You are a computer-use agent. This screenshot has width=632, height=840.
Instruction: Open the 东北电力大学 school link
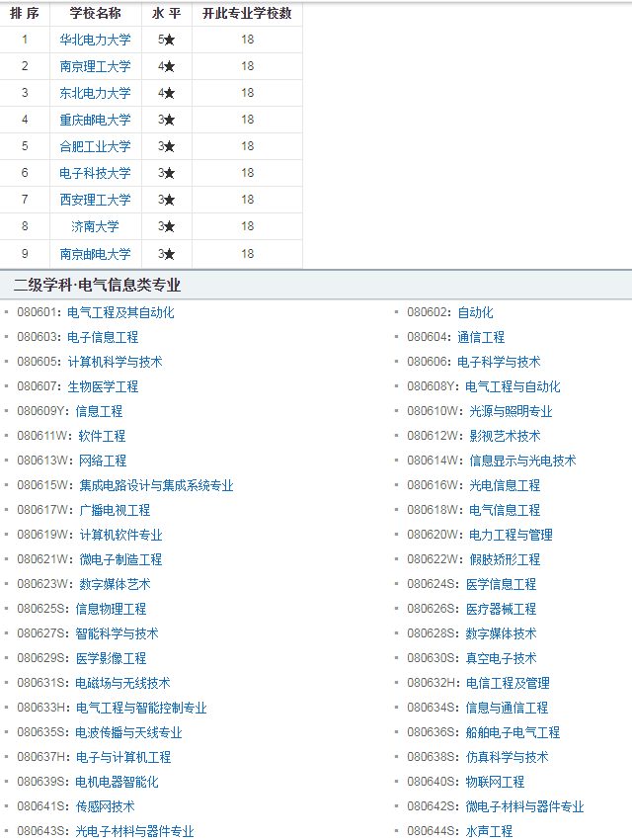tap(95, 93)
